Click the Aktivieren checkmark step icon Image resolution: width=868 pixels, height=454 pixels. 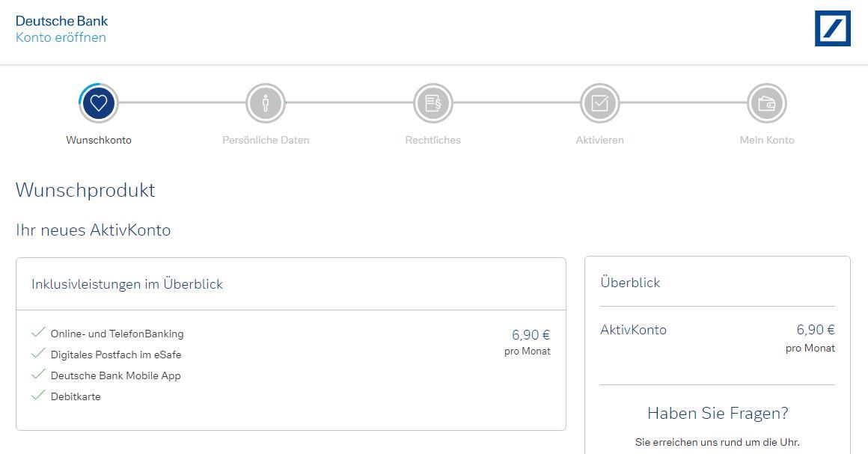point(599,103)
